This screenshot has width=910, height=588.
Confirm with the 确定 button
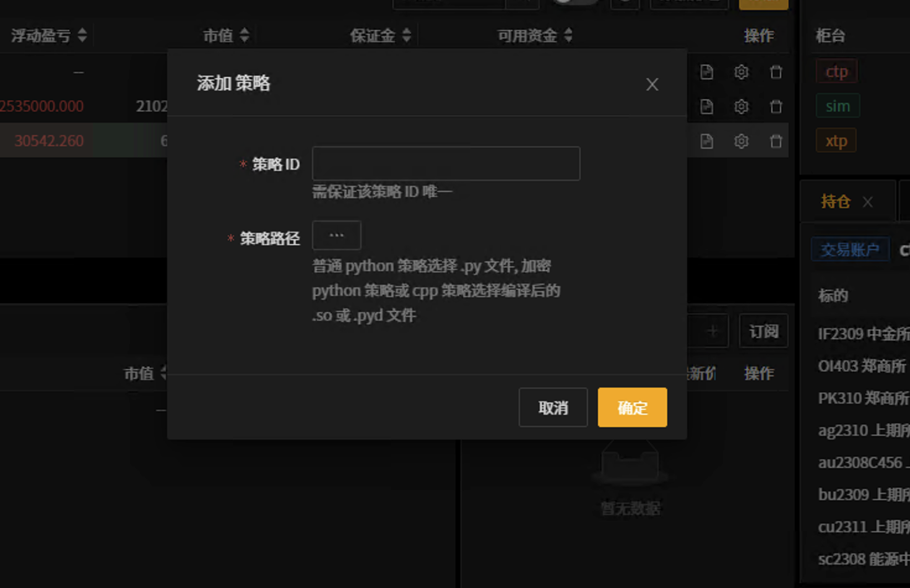632,407
